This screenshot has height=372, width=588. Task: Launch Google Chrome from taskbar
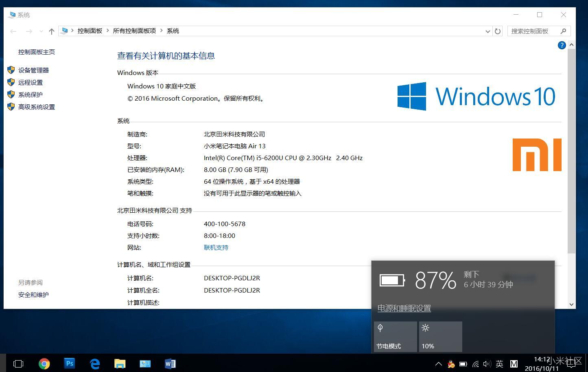click(44, 363)
